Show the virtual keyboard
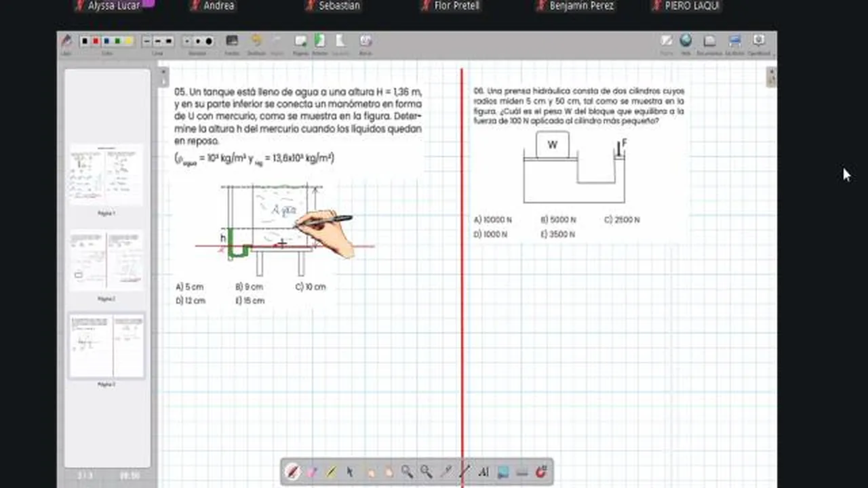 pyautogui.click(x=522, y=472)
